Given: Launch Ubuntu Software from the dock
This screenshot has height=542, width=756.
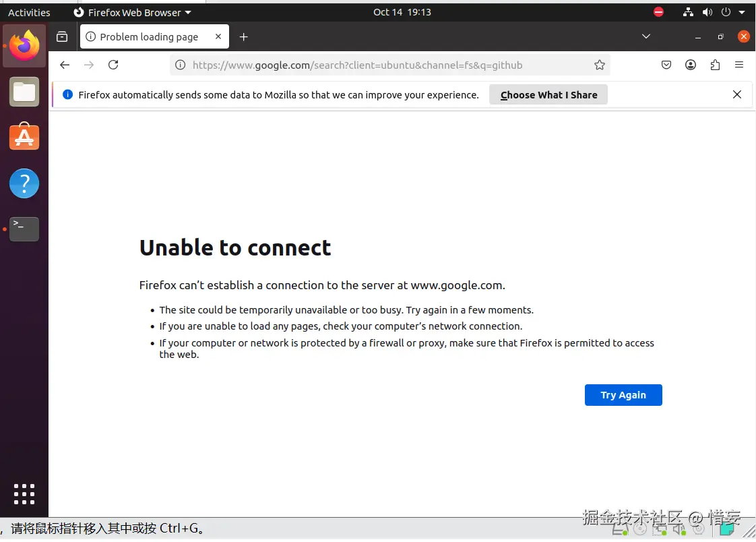Looking at the screenshot, I should pos(24,137).
